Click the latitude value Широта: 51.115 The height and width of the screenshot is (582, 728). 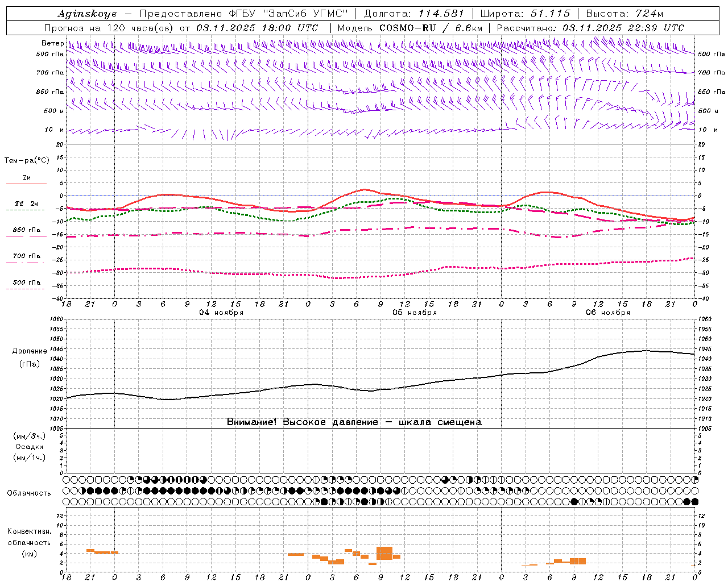pos(526,14)
